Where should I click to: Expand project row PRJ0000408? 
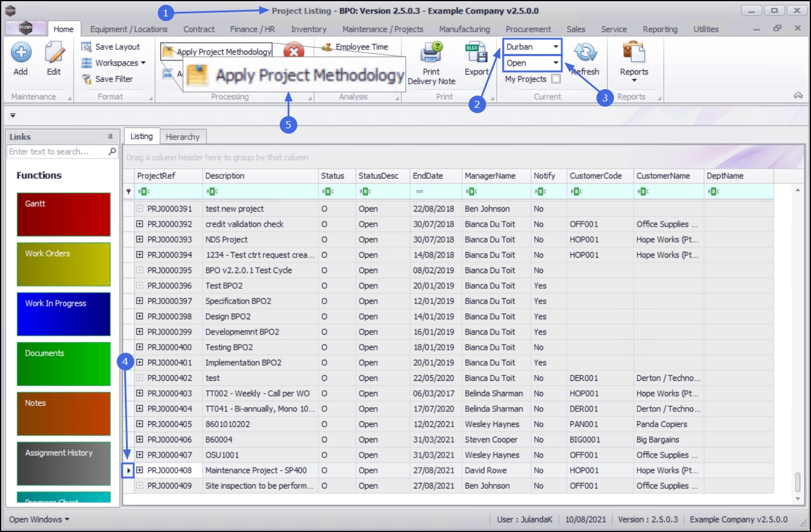[x=140, y=470]
